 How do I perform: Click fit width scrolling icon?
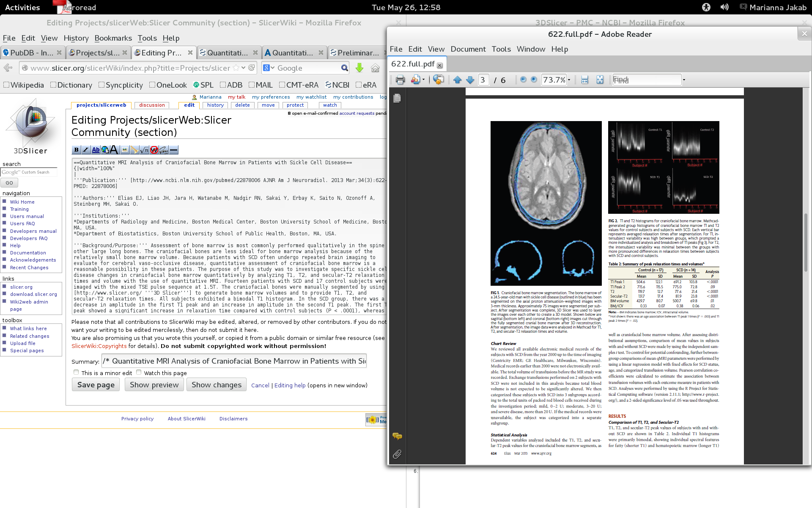[584, 80]
